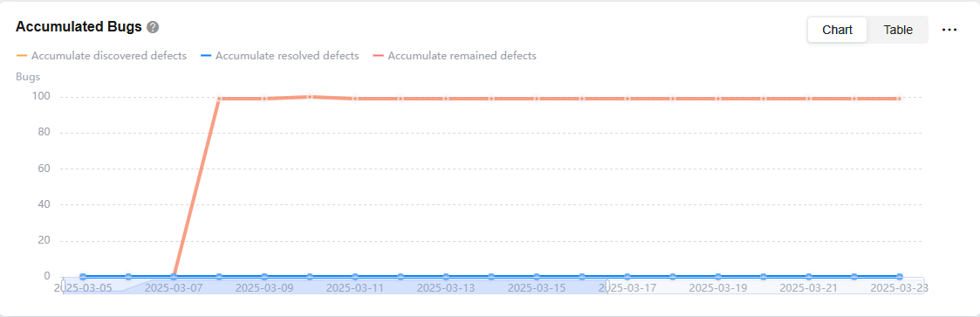Click the 2025-03-11 x-axis date label
The width and height of the screenshot is (980, 317).
(355, 288)
